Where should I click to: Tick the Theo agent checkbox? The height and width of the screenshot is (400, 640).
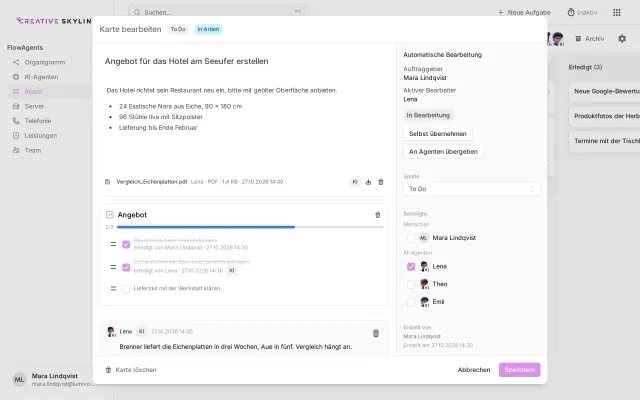411,284
